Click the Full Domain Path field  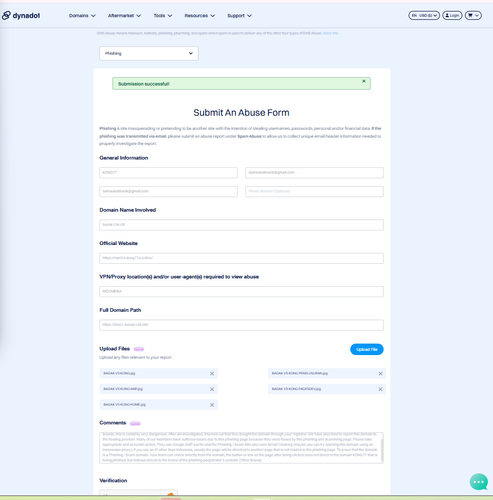tap(241, 325)
